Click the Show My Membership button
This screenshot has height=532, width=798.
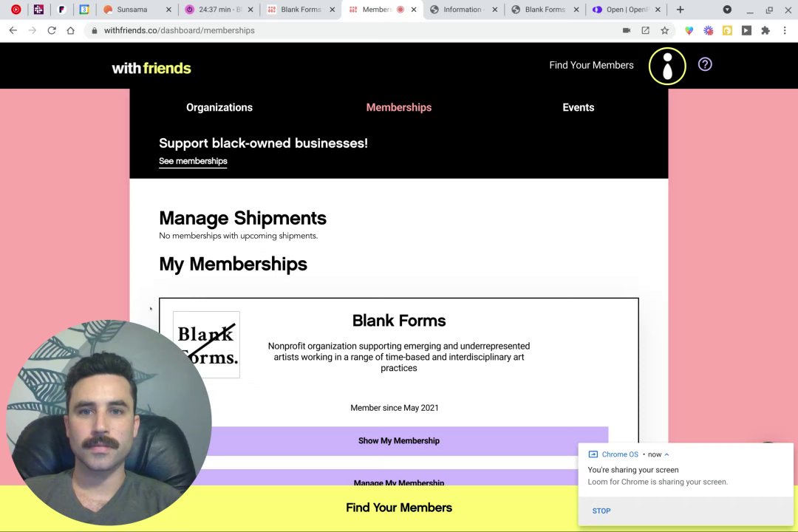point(399,441)
